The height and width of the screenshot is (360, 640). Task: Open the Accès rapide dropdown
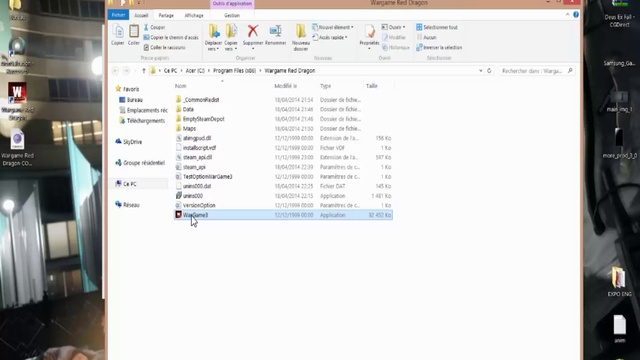coord(330,38)
